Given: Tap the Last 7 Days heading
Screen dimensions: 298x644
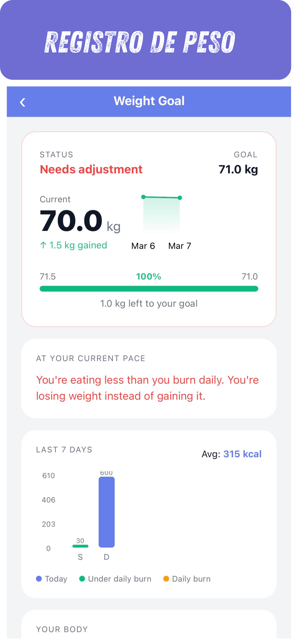Looking at the screenshot, I should click(x=64, y=450).
